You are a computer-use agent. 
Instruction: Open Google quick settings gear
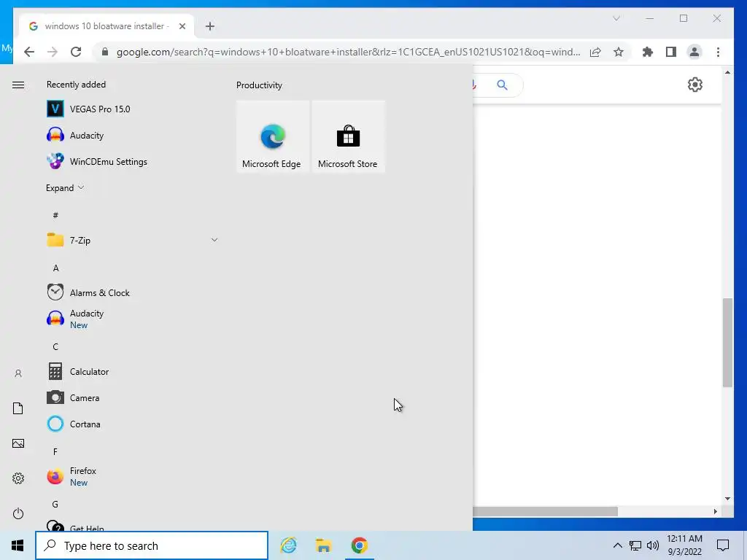[x=695, y=85]
